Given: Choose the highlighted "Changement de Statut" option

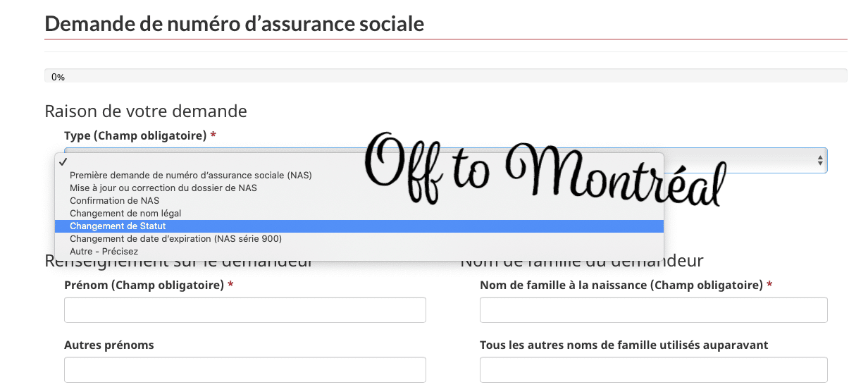Looking at the screenshot, I should click(x=118, y=226).
